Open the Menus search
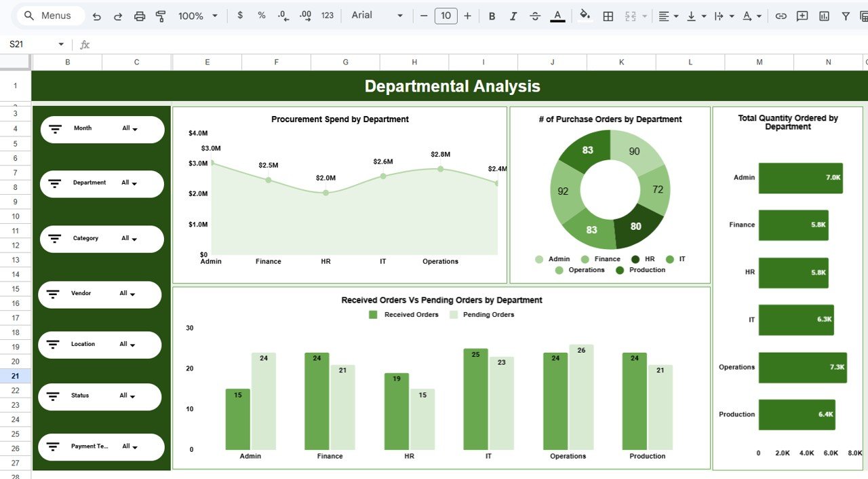The height and width of the screenshot is (479, 868). tap(47, 15)
